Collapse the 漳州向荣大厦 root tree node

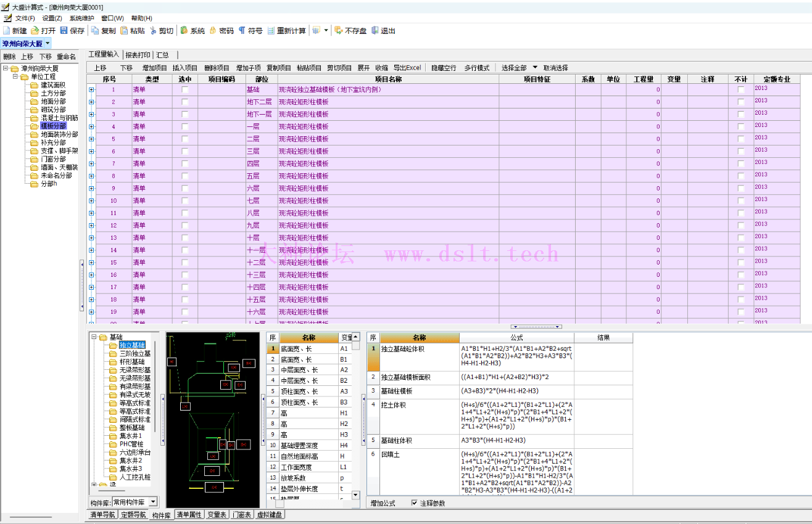pos(6,68)
